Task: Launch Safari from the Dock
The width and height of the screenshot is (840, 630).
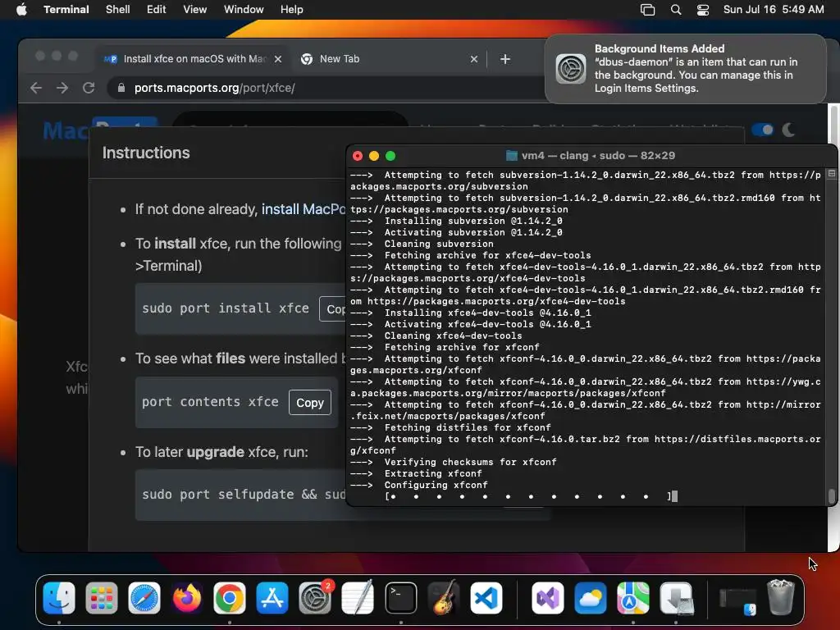Action: (144, 598)
